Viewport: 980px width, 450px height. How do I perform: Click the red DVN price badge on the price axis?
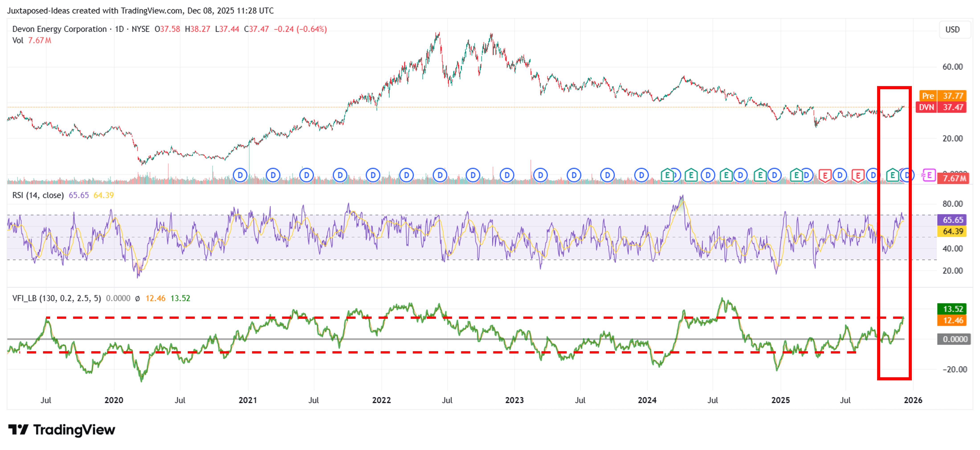(941, 107)
